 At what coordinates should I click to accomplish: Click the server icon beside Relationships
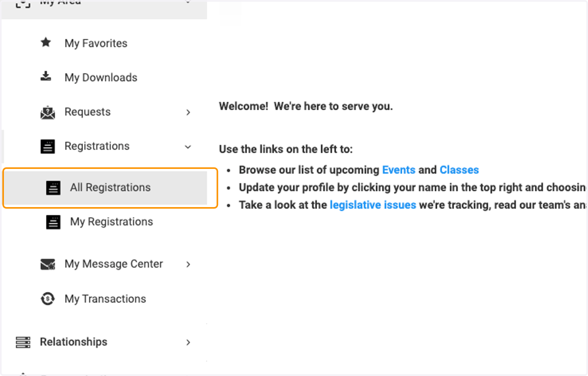coord(23,342)
